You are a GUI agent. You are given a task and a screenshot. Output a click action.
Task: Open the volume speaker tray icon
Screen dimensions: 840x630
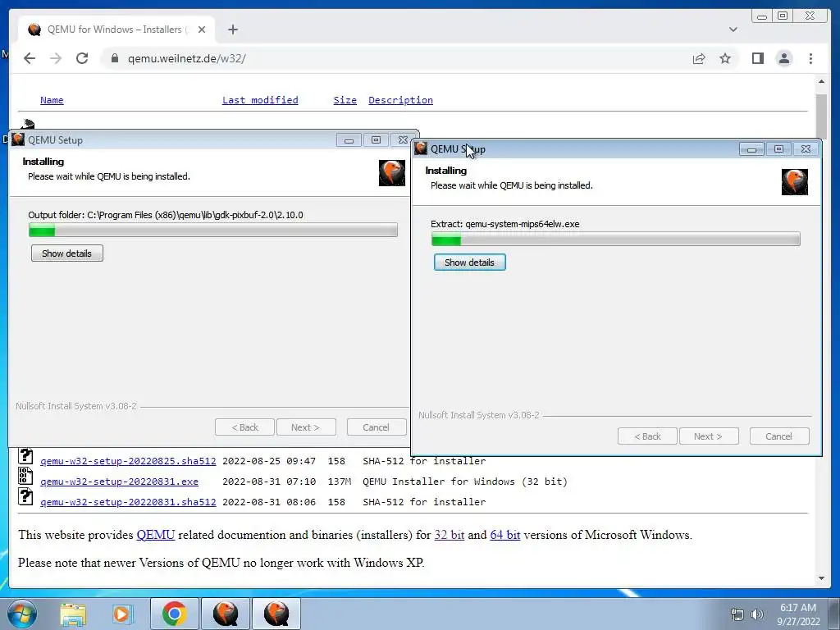pyautogui.click(x=757, y=614)
